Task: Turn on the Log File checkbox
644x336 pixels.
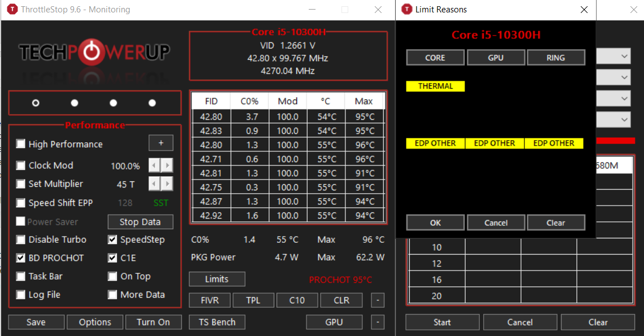Action: tap(20, 295)
